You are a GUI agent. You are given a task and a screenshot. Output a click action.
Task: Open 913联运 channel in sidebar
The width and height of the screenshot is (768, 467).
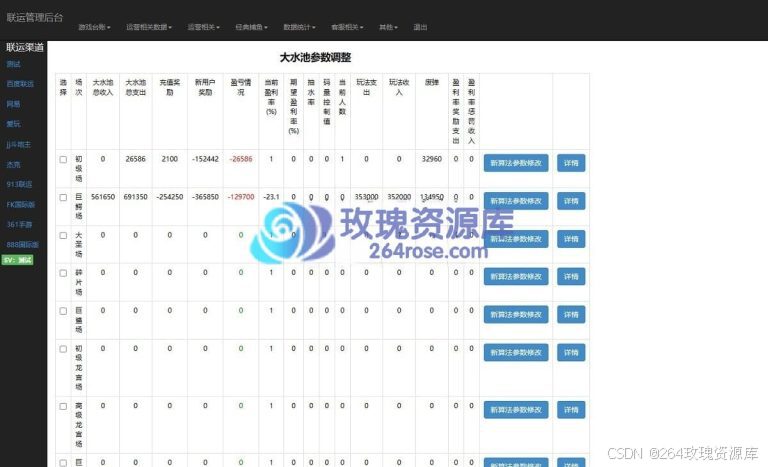[19, 184]
